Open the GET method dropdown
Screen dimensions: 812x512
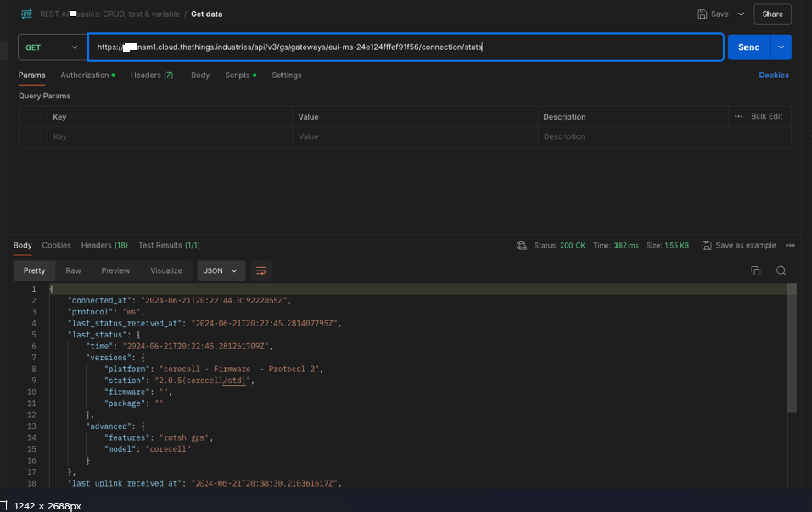(x=52, y=47)
